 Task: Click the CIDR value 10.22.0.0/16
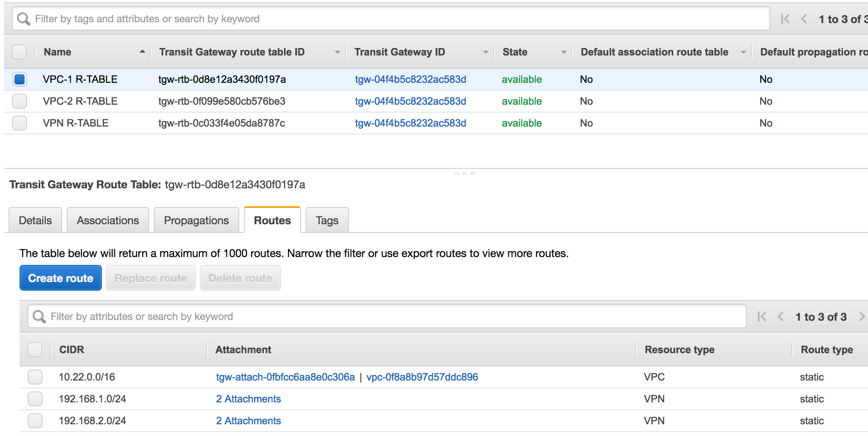pos(87,377)
